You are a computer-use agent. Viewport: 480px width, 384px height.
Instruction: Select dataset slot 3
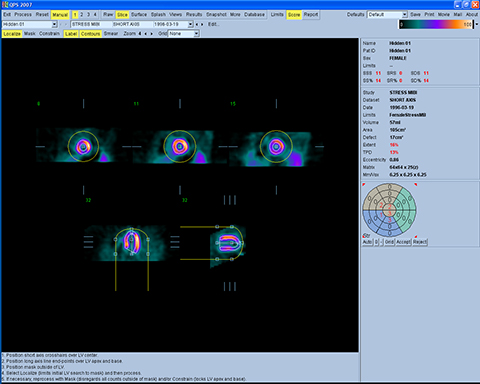(88, 15)
